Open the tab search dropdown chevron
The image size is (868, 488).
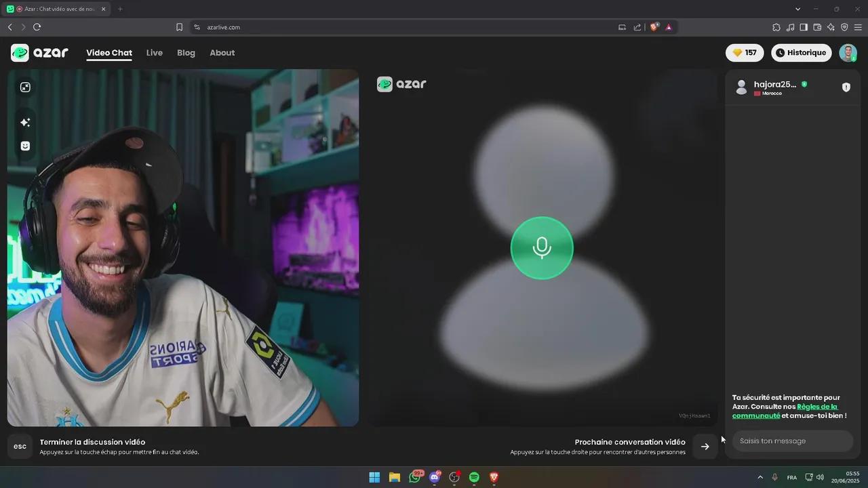click(x=797, y=9)
